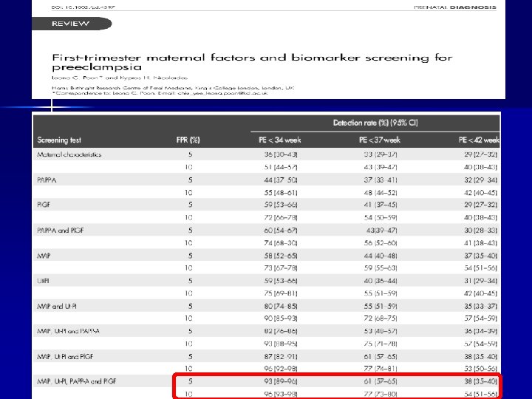Select the '54 [50–59]' cell
This screenshot has height=399, width=532.
click(x=381, y=217)
